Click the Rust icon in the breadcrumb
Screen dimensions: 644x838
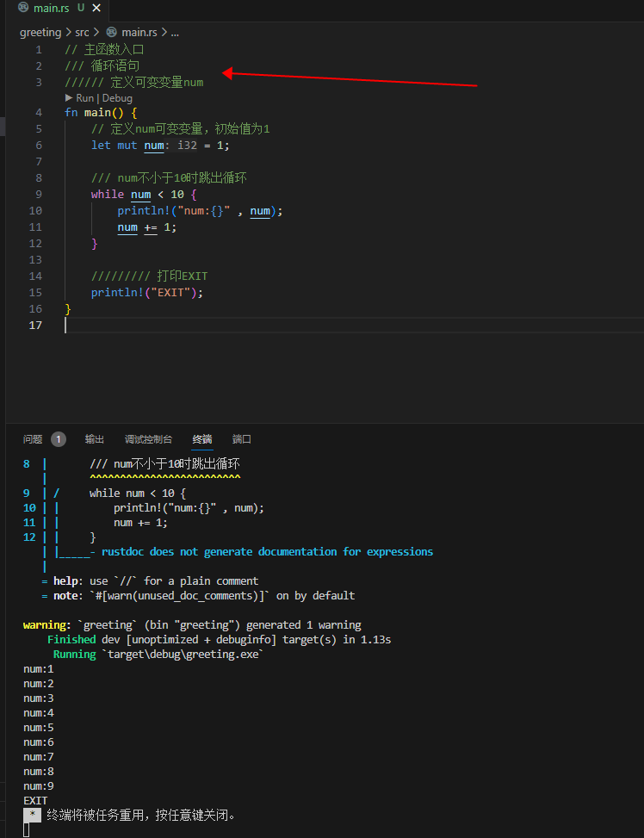[111, 32]
